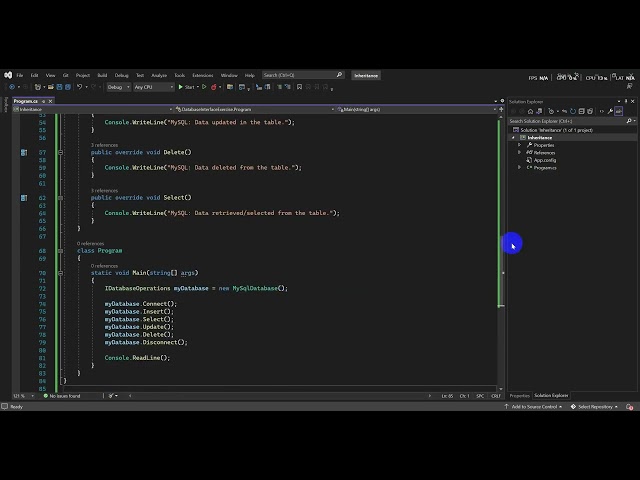Click the editor split window handle
Viewport: 640px width, 480px height.
(501, 109)
